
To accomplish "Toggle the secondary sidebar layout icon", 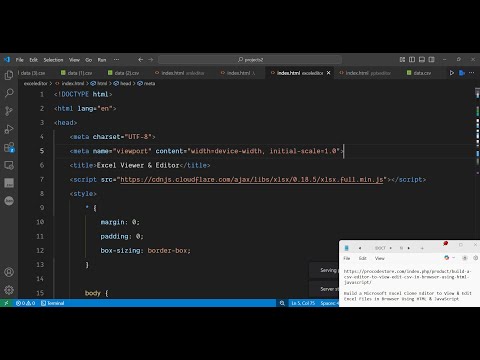I will [431, 60].
